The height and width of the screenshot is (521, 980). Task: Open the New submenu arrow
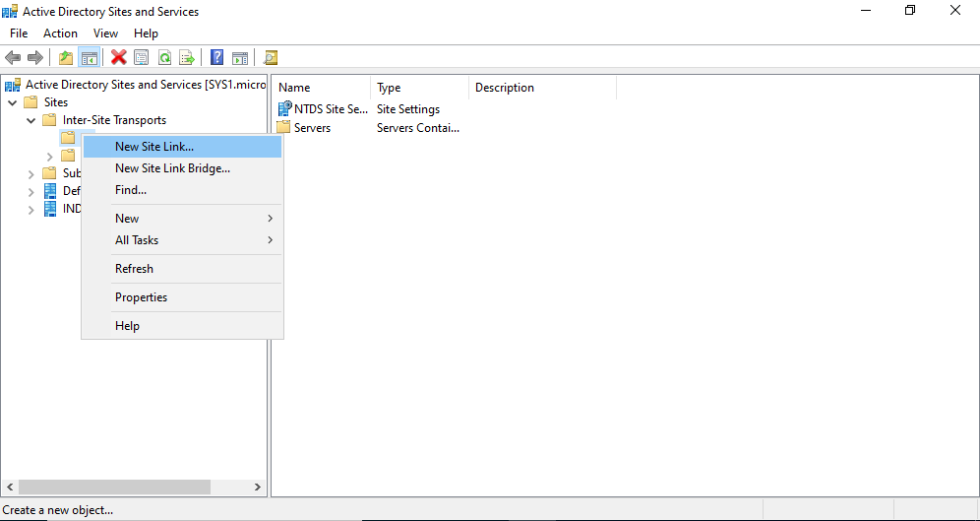point(270,219)
